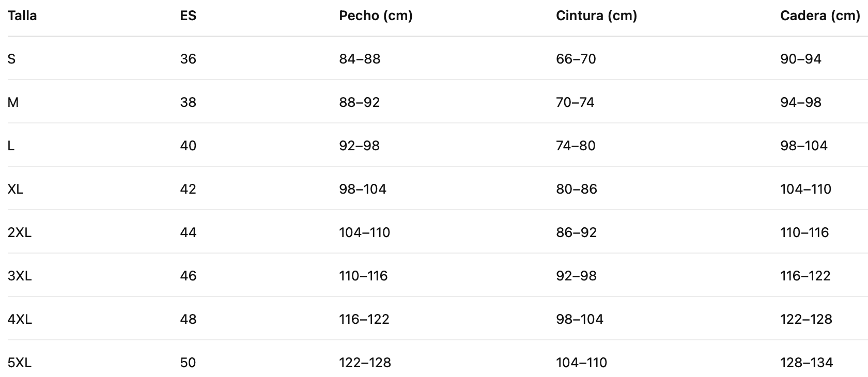Select the 2XL size row label

(20, 233)
